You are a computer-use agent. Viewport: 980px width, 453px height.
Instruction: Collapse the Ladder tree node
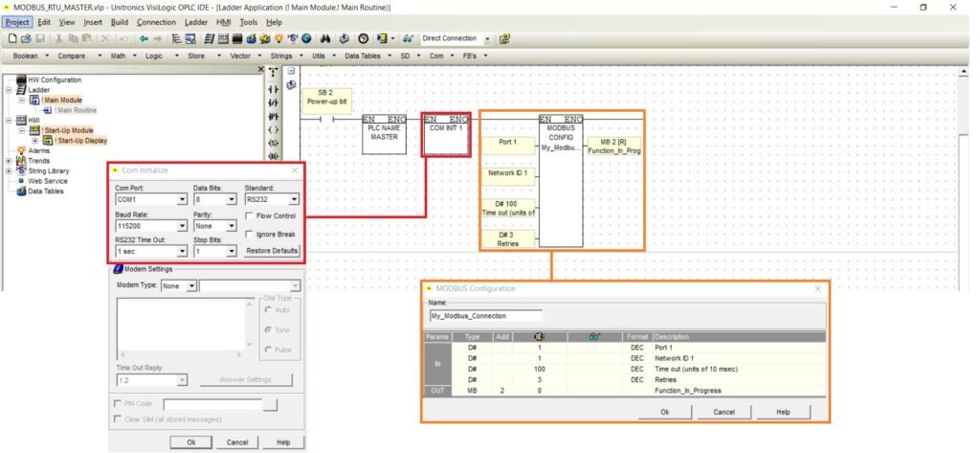tap(9, 90)
